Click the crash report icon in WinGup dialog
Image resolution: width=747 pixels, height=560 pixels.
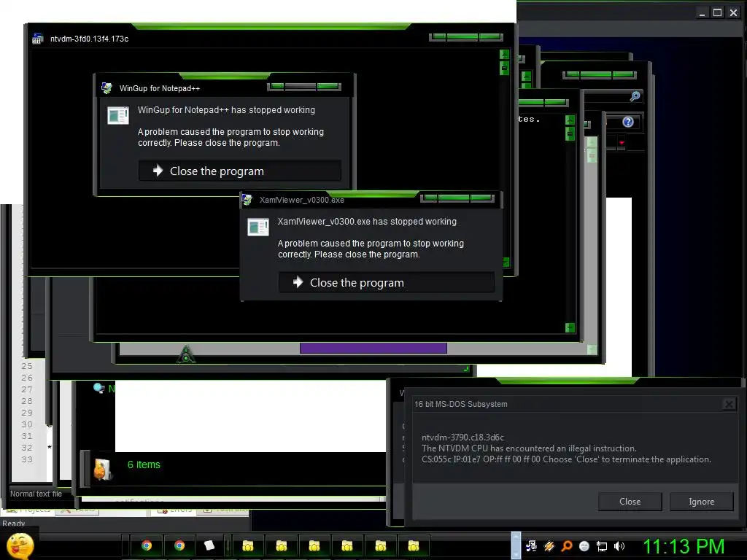[117, 115]
